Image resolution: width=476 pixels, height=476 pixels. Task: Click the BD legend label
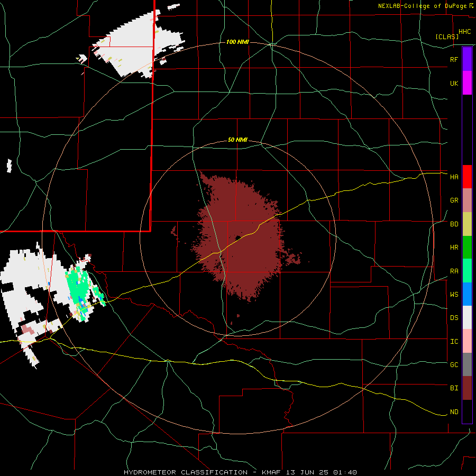point(454,224)
